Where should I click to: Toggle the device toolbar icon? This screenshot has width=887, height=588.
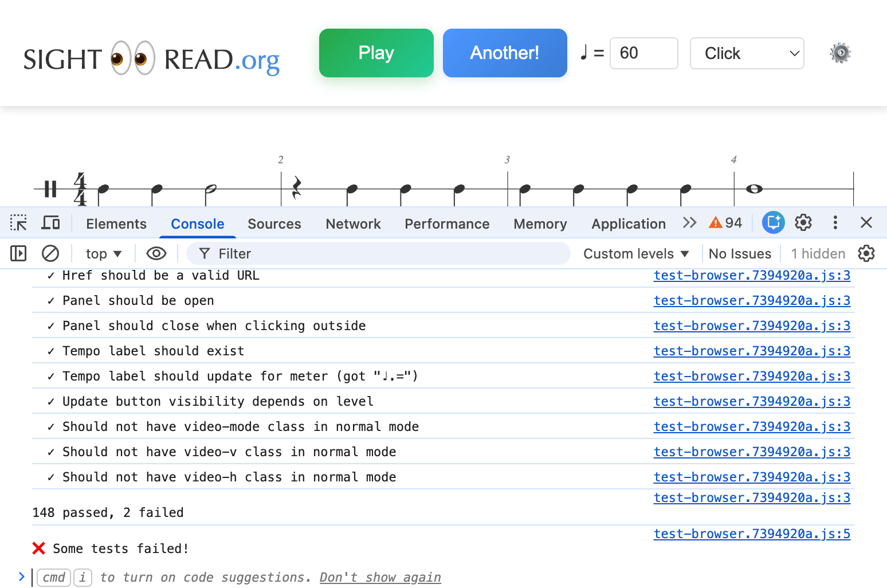pos(50,223)
